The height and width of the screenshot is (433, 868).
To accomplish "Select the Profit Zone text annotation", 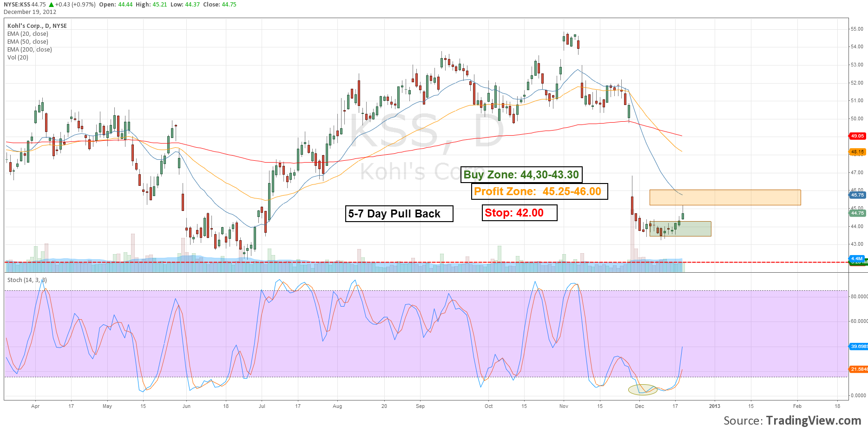I will (x=539, y=191).
